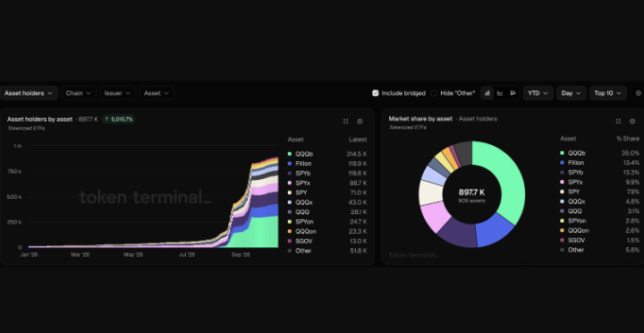Click the 13.4% share value

click(x=631, y=163)
